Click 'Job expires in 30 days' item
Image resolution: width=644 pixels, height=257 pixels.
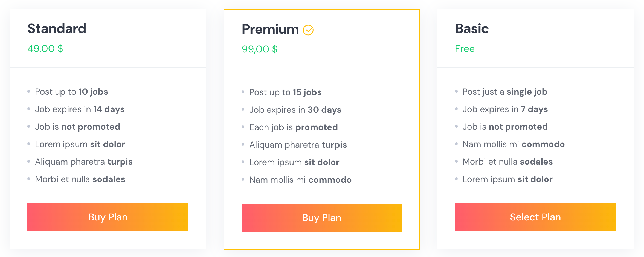295,110
